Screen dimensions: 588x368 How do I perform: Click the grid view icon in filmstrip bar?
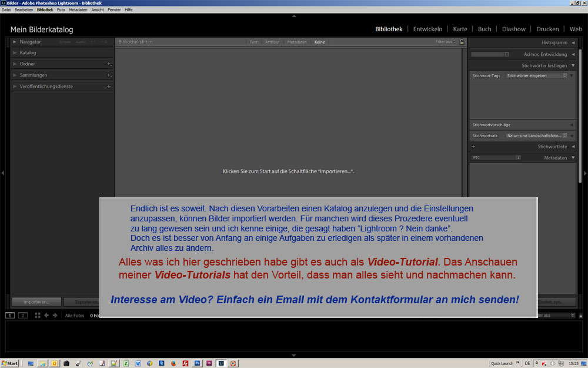coord(38,316)
